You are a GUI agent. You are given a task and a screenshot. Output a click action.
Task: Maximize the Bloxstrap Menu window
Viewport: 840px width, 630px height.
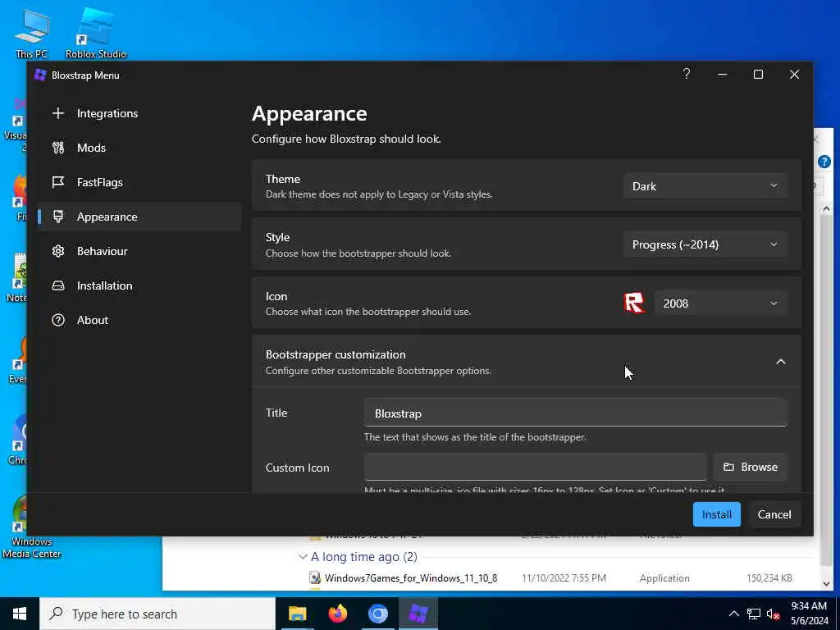(x=758, y=75)
